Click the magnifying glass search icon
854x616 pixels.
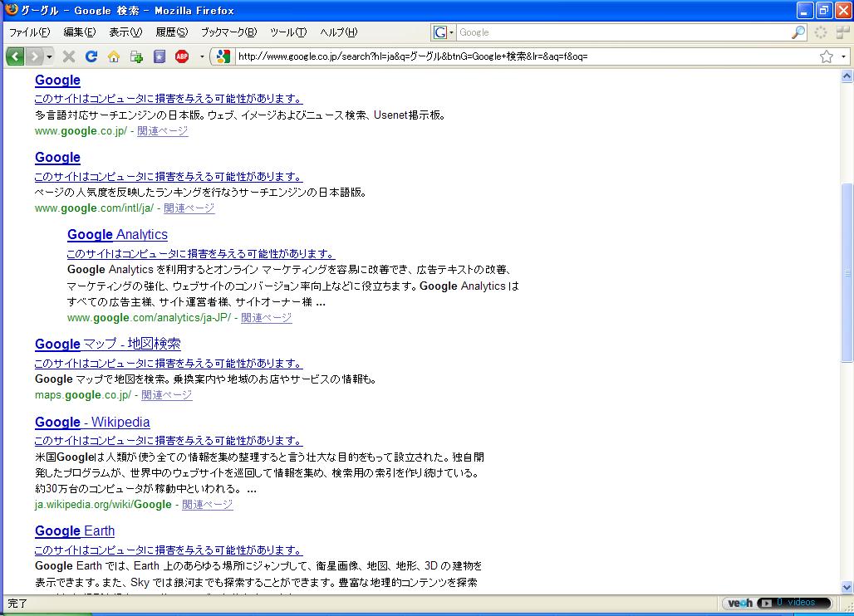pyautogui.click(x=798, y=32)
